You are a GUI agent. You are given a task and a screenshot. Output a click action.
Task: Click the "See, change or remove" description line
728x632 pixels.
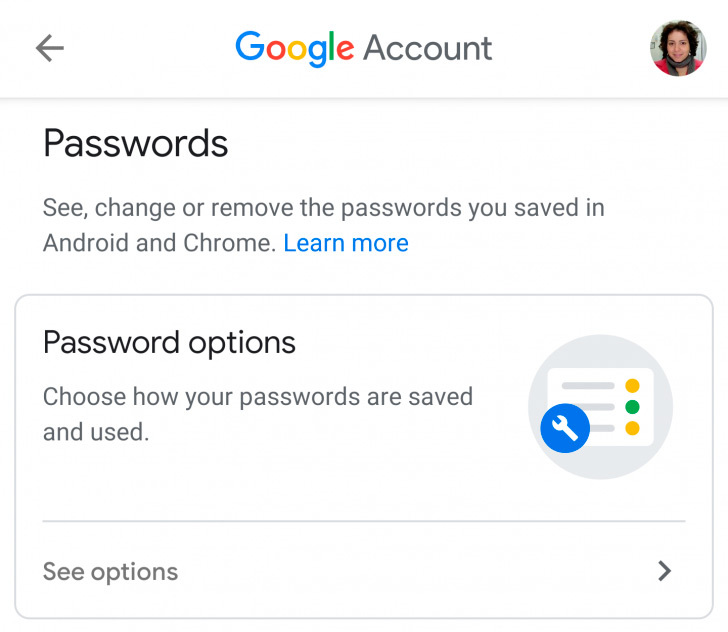point(323,208)
